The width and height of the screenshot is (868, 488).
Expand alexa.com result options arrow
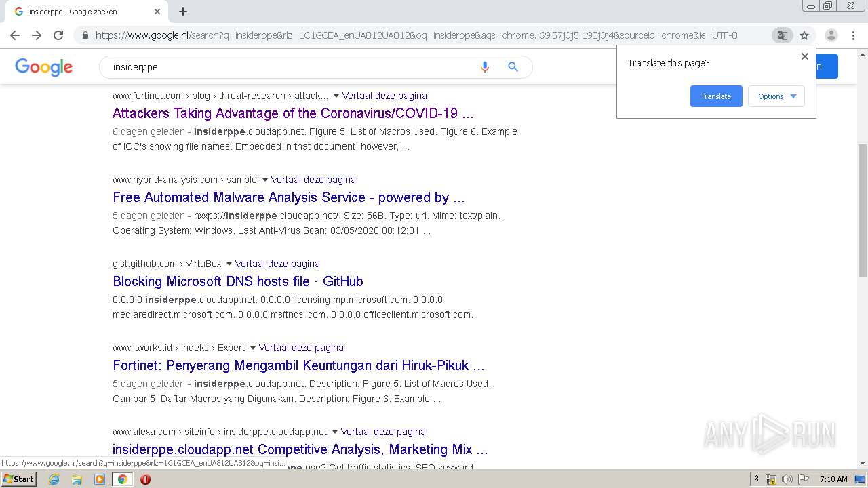[x=334, y=432]
